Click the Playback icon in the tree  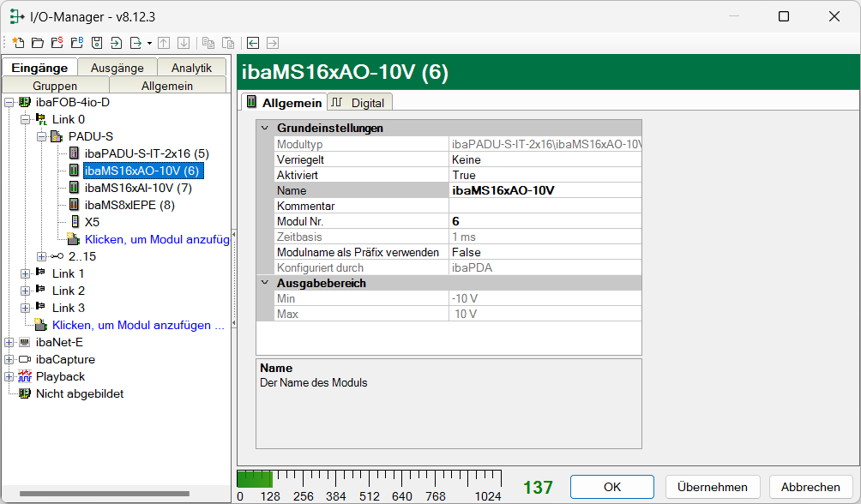[24, 376]
